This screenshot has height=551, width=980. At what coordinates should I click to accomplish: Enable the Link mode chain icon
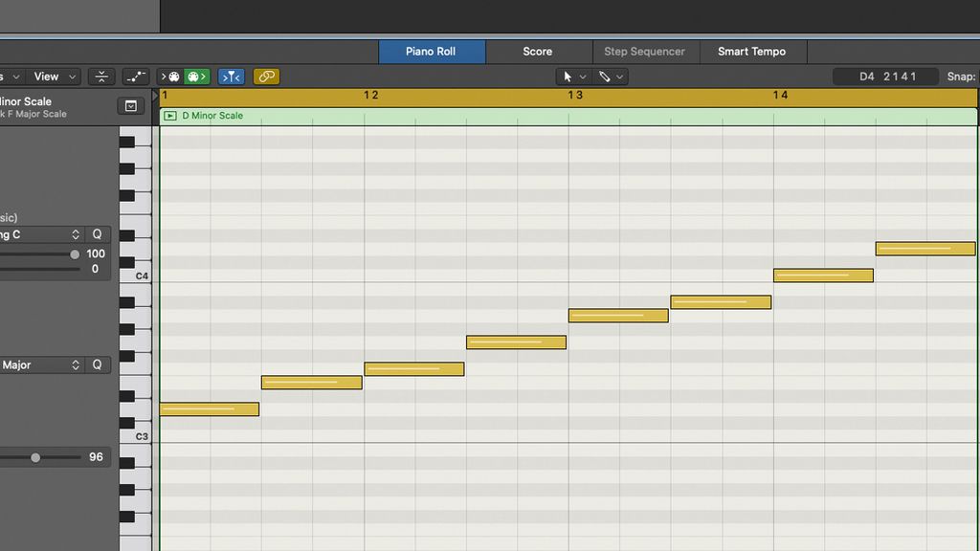point(266,76)
